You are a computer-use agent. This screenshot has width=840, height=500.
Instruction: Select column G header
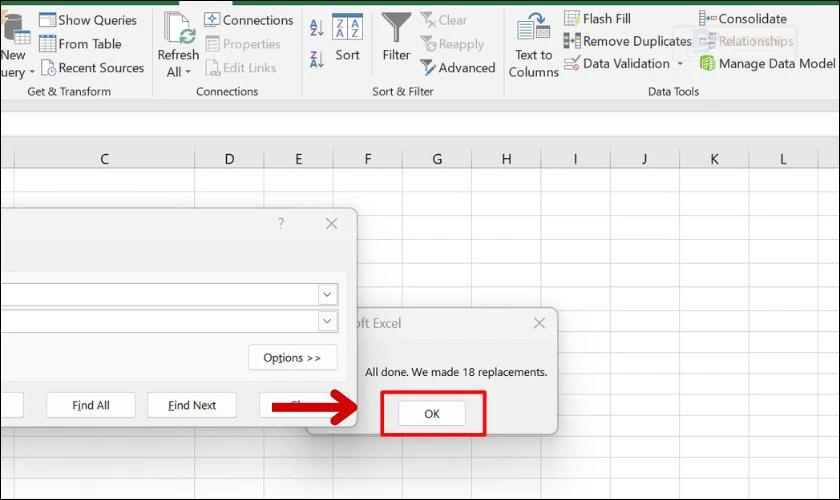click(x=437, y=159)
